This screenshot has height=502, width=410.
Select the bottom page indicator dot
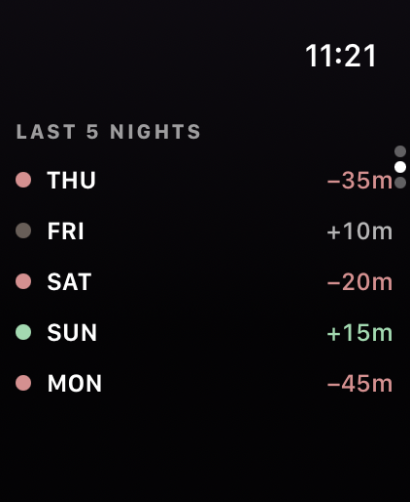(x=400, y=183)
